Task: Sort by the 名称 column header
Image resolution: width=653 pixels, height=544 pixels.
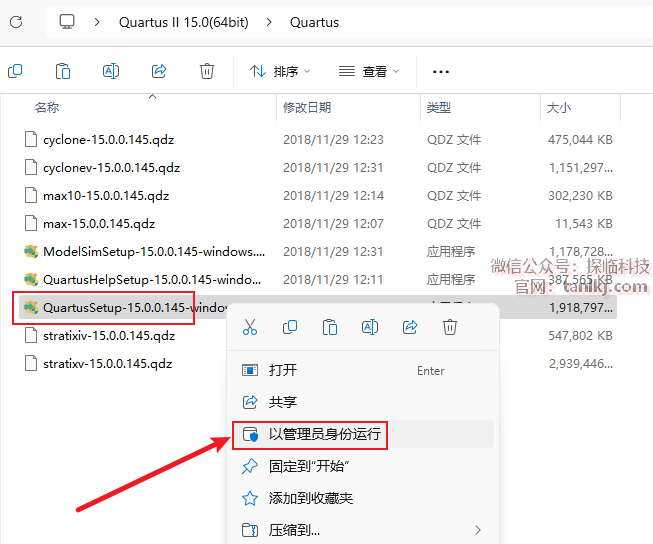Action: point(47,107)
